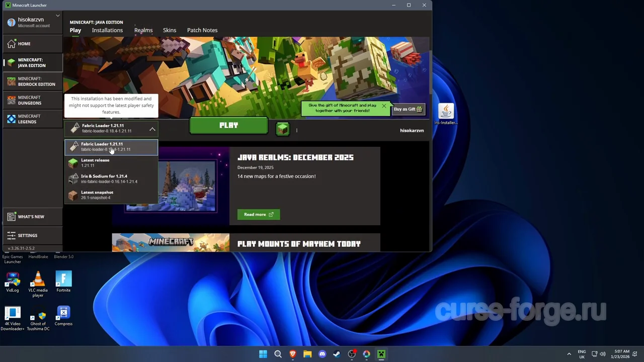Open File Explorer from the taskbar

(x=307, y=354)
